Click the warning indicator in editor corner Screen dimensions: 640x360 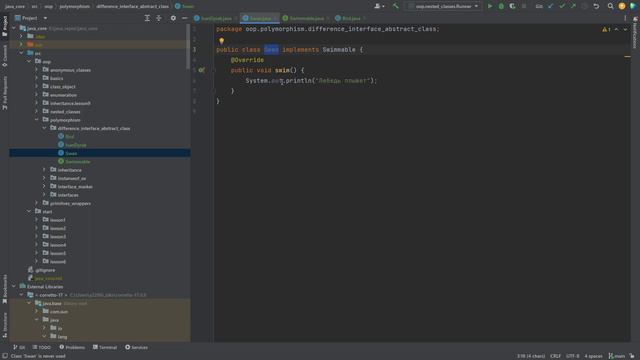point(606,29)
